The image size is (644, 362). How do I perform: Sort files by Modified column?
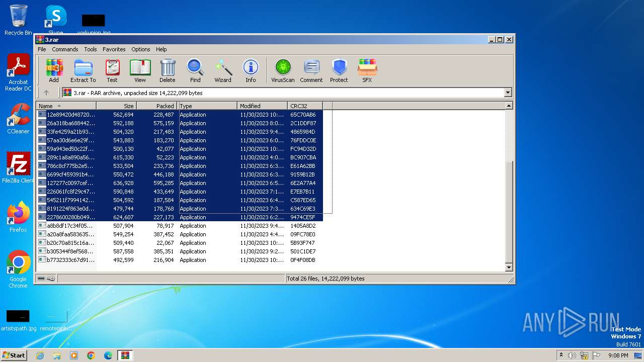pyautogui.click(x=263, y=106)
